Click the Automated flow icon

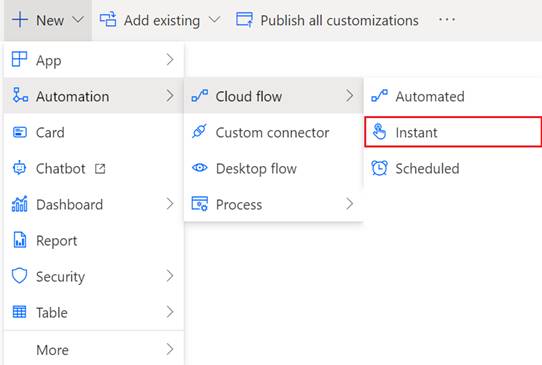coord(380,96)
